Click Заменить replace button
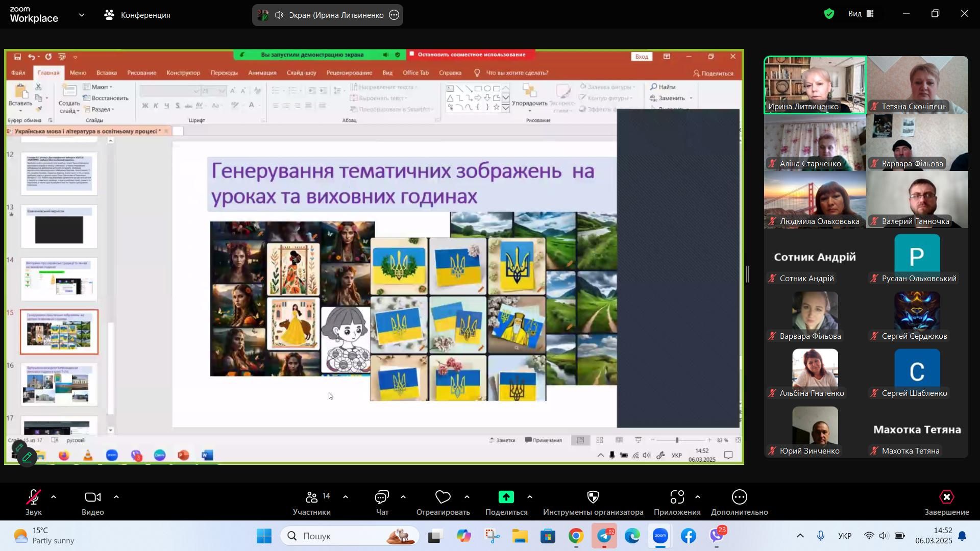Image resolution: width=980 pixels, height=551 pixels. tap(671, 98)
